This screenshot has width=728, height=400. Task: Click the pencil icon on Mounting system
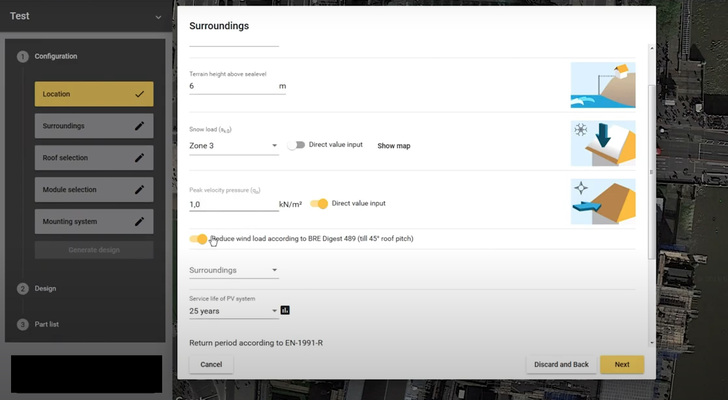(x=140, y=221)
